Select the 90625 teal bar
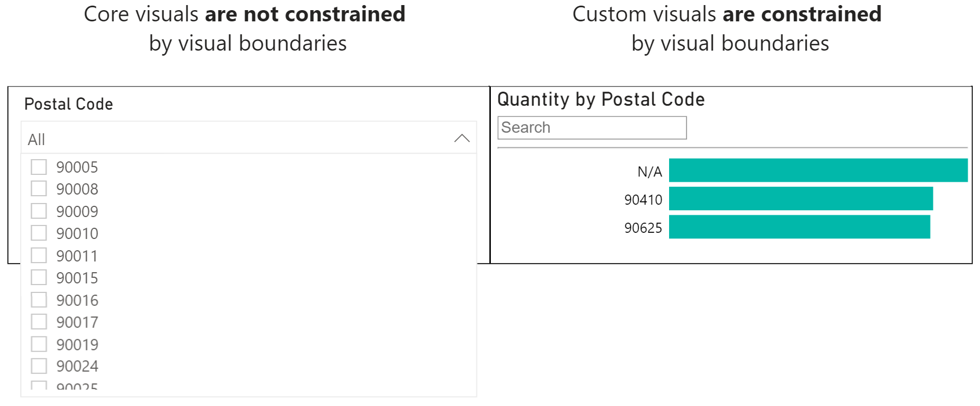The image size is (980, 406). point(799,227)
